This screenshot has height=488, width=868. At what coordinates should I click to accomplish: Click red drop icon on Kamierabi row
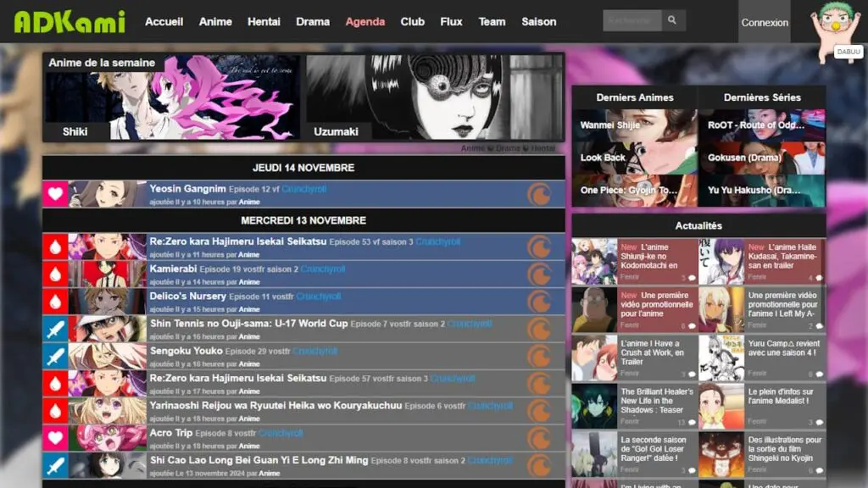(55, 274)
